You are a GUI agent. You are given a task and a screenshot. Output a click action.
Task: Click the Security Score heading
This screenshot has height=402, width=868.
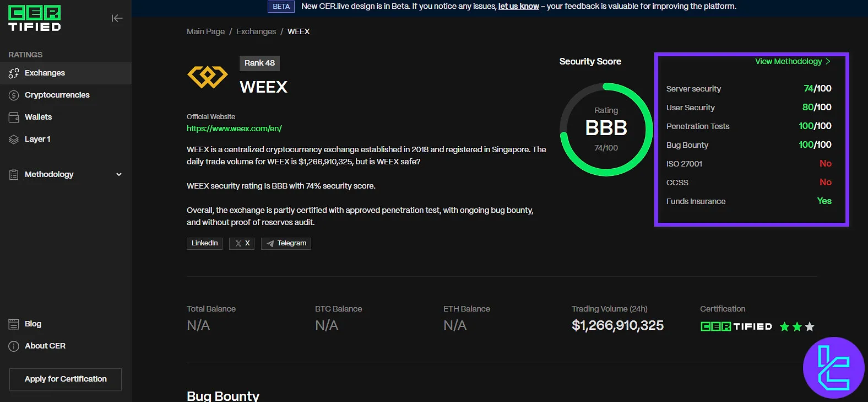tap(590, 61)
